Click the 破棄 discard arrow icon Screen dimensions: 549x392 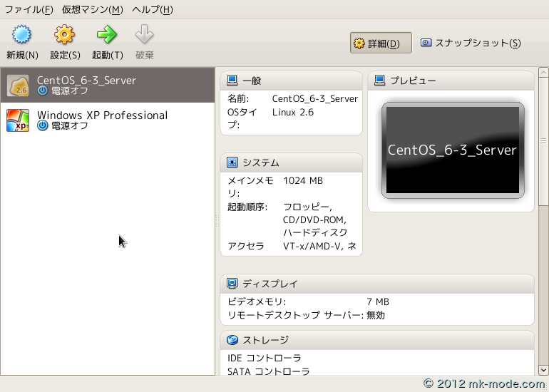click(145, 35)
